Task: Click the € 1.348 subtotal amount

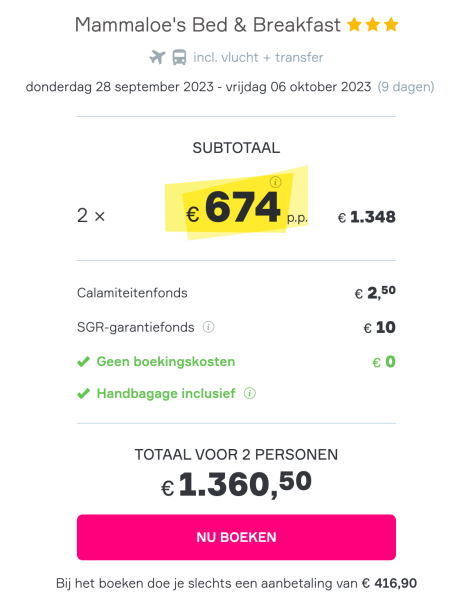Action: point(367,217)
